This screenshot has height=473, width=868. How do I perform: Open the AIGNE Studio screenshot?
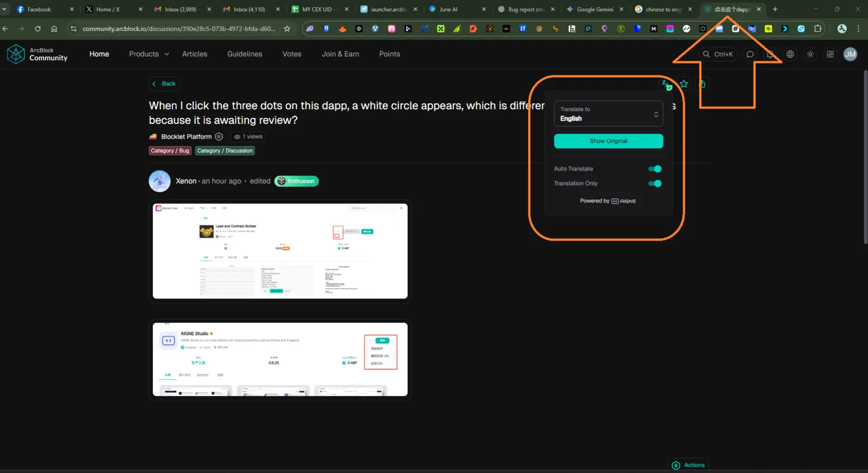coord(280,360)
